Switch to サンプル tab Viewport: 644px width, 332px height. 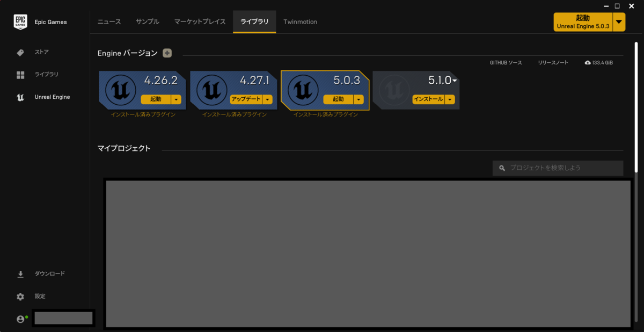coord(148,22)
